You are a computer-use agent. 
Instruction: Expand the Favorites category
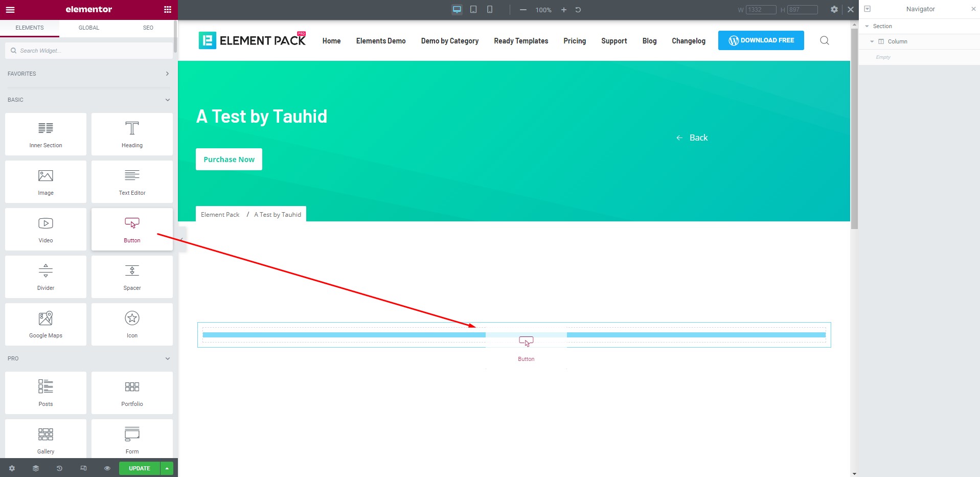(x=167, y=74)
